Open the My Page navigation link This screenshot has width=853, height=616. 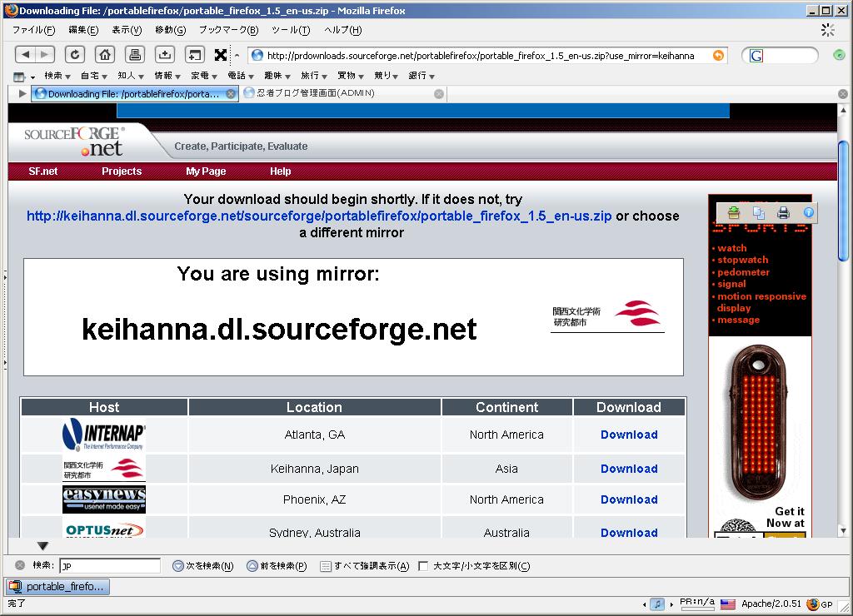point(206,171)
